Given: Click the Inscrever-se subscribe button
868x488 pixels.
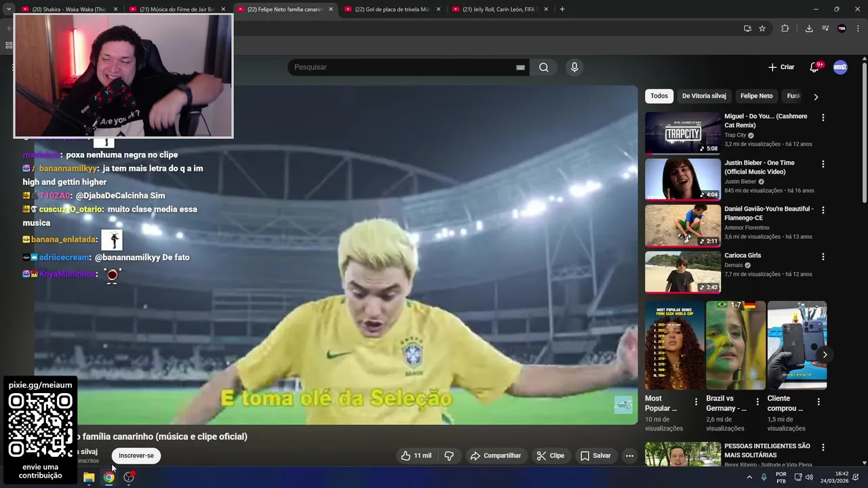Looking at the screenshot, I should coord(136,455).
